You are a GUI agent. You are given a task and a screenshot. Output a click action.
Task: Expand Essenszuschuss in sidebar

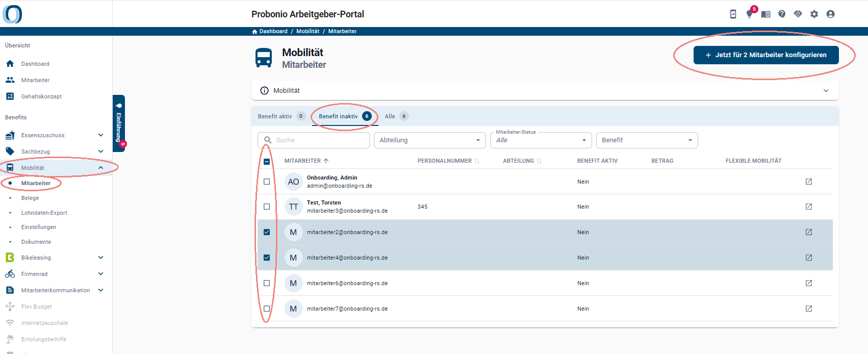(100, 135)
